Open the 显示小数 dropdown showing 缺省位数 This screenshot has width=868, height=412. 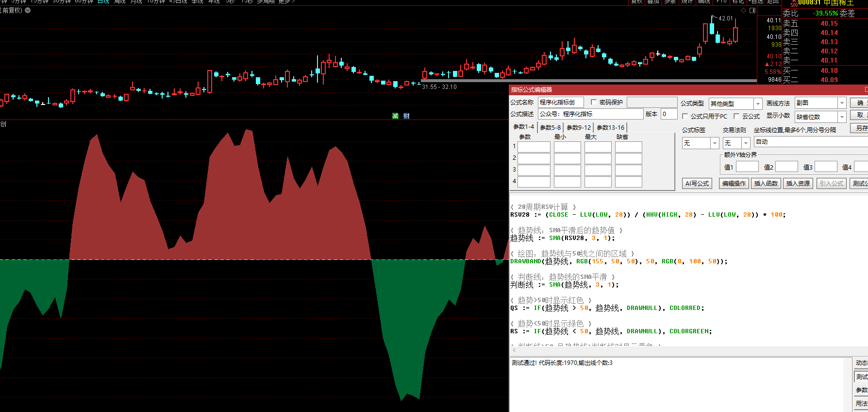842,117
